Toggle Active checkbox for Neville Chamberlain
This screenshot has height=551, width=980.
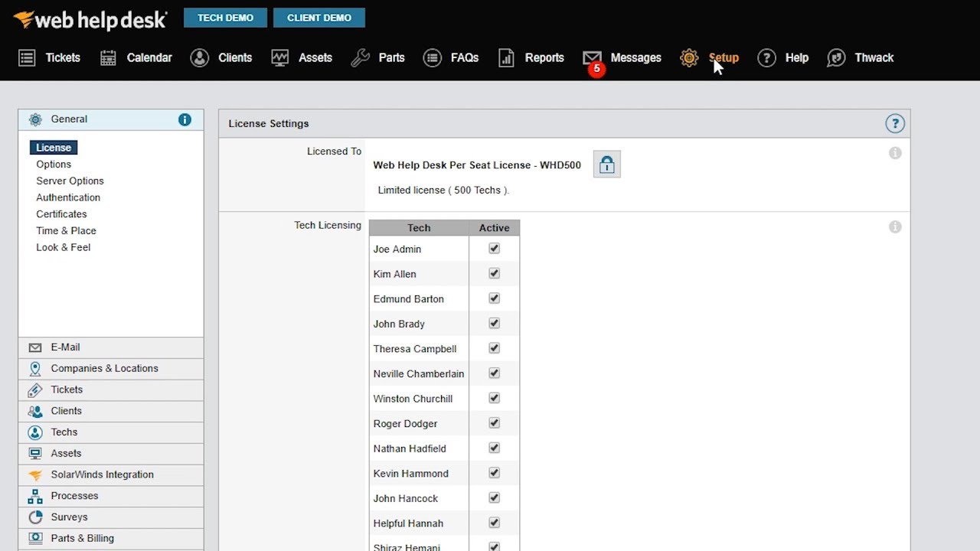(494, 373)
